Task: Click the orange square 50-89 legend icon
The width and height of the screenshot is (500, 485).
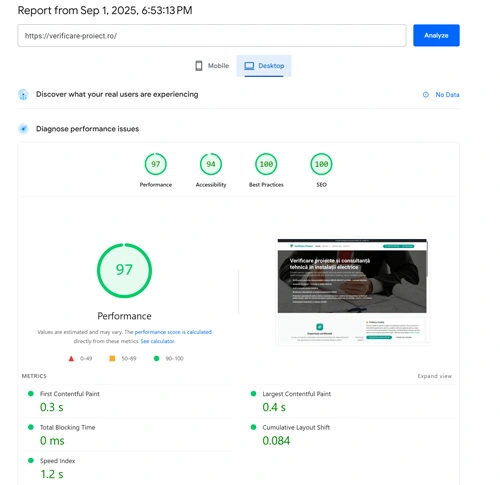Action: 112,359
